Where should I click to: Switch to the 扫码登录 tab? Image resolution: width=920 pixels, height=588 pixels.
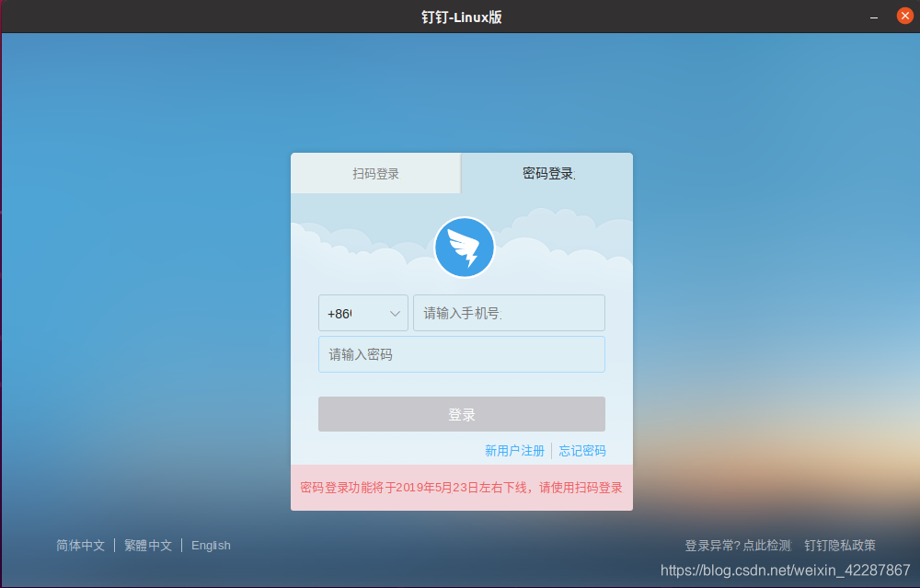375,174
